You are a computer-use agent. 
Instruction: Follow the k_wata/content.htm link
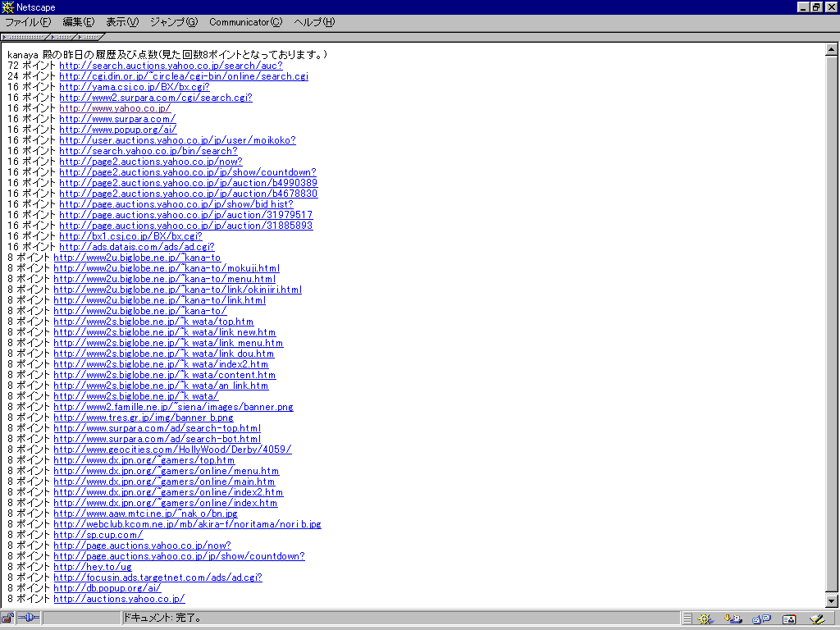click(164, 376)
